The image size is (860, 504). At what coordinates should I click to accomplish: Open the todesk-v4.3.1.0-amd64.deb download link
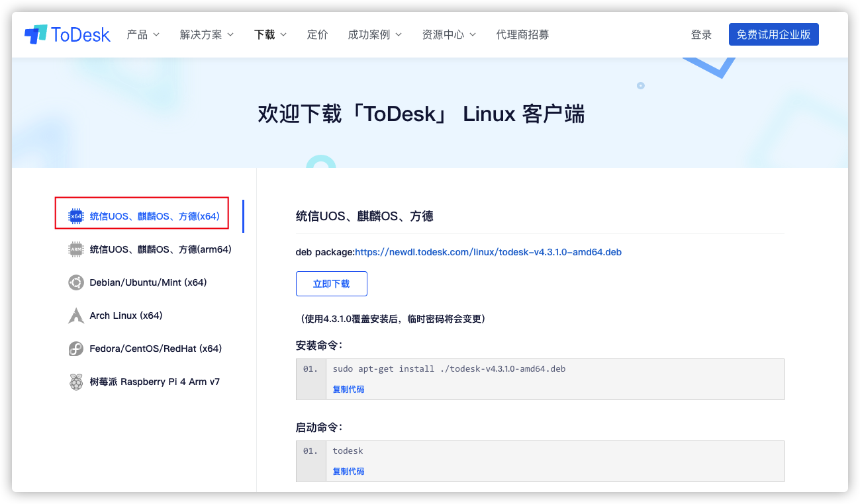489,252
